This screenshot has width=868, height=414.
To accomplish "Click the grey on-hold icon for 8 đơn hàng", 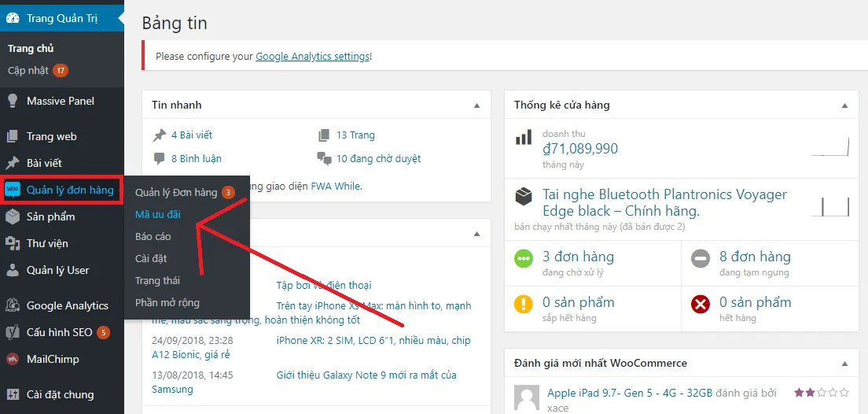I will pos(701,260).
